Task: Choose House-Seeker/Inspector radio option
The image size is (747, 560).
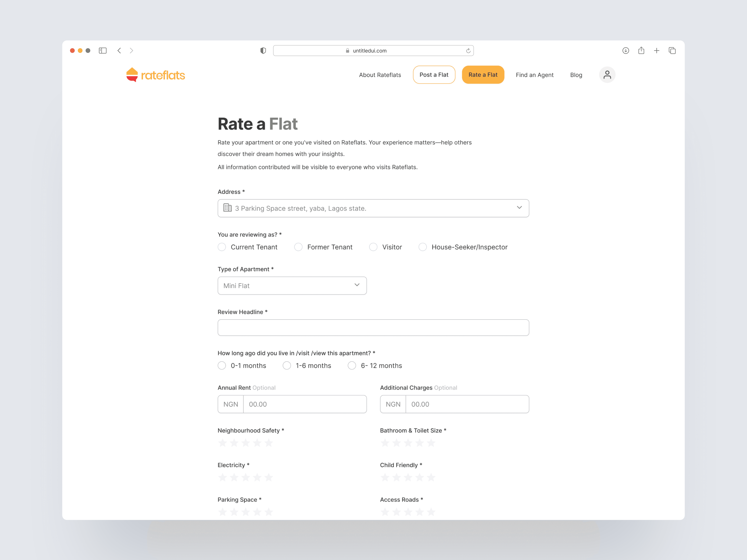Action: (422, 247)
